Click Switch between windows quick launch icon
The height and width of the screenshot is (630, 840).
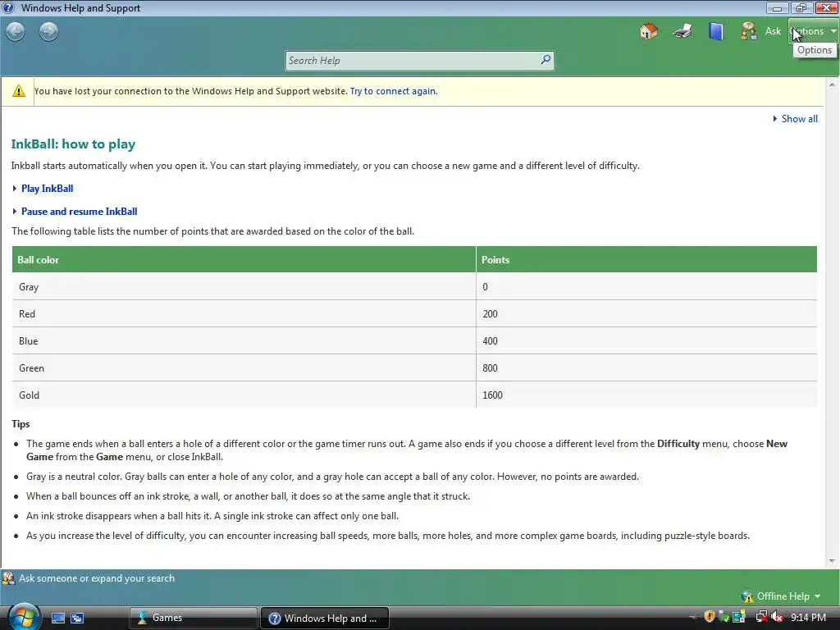pyautogui.click(x=77, y=618)
